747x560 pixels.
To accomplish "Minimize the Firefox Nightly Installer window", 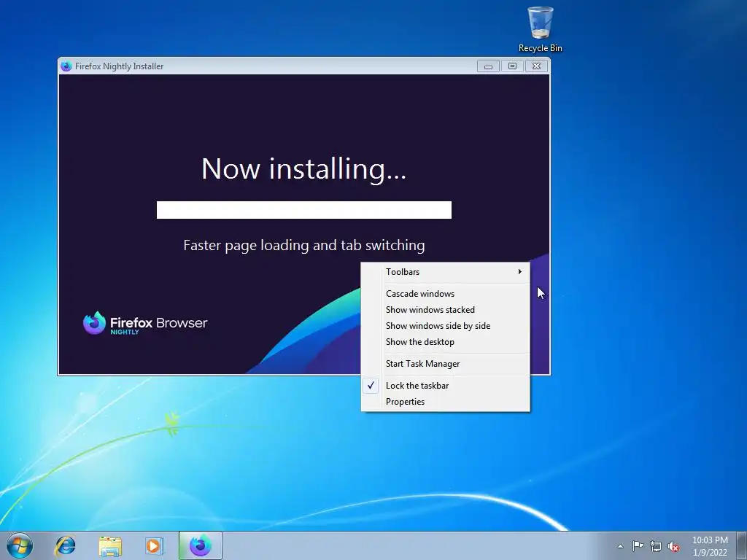I will tap(488, 66).
